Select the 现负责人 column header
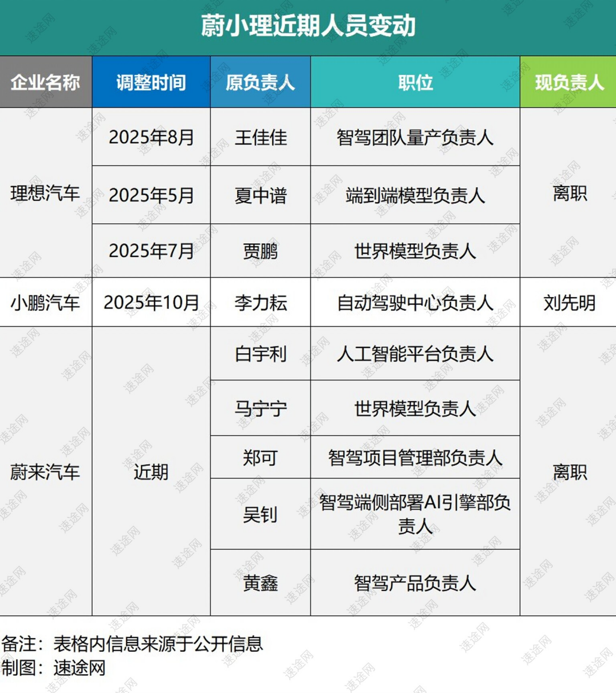The height and width of the screenshot is (693, 616). [568, 82]
